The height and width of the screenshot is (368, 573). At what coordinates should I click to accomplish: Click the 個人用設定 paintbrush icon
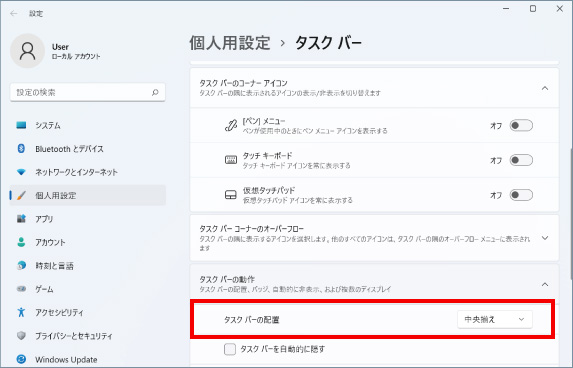pyautogui.click(x=22, y=195)
